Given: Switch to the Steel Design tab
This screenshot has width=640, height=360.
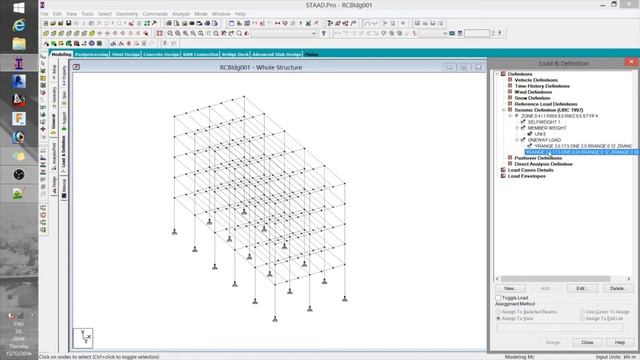Looking at the screenshot, I should 126,54.
